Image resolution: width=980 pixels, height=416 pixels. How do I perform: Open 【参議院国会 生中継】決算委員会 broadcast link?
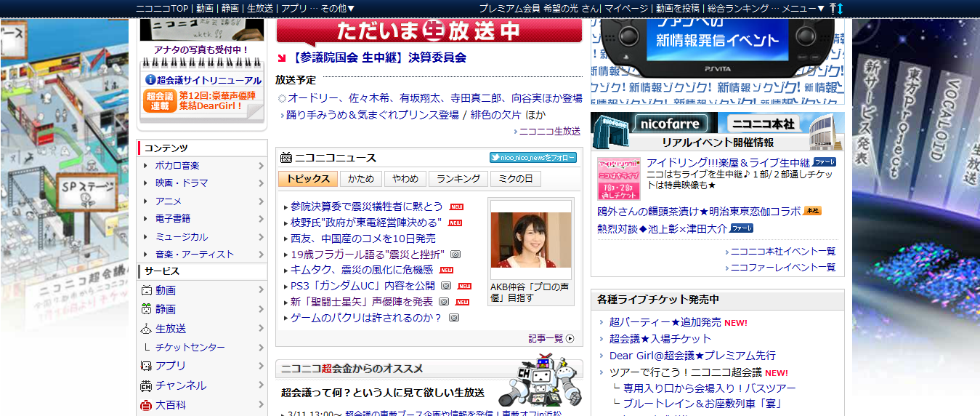pos(378,57)
